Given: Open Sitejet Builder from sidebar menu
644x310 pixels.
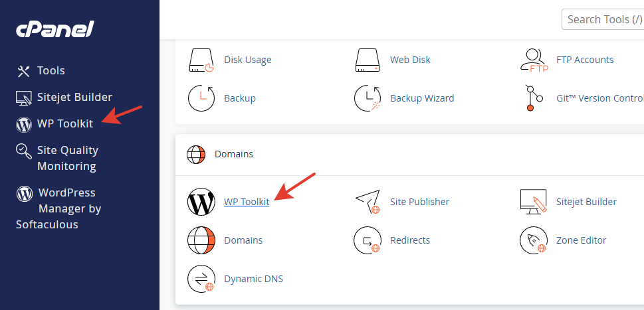Looking at the screenshot, I should click(74, 97).
